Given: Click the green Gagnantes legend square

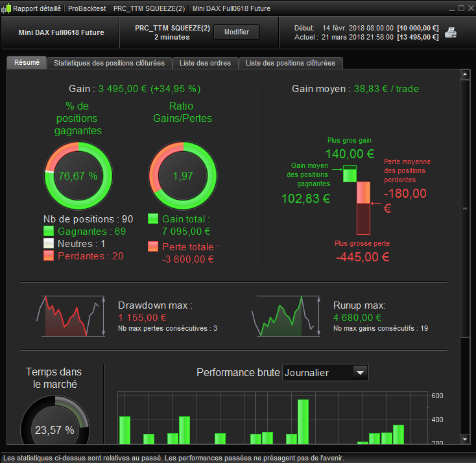Looking at the screenshot, I should (49, 231).
